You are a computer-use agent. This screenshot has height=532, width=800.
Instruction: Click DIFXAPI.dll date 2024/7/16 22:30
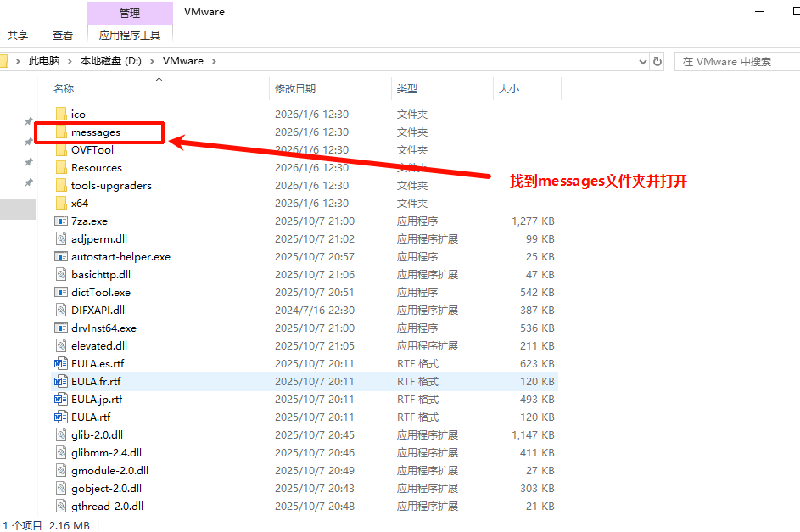click(314, 310)
